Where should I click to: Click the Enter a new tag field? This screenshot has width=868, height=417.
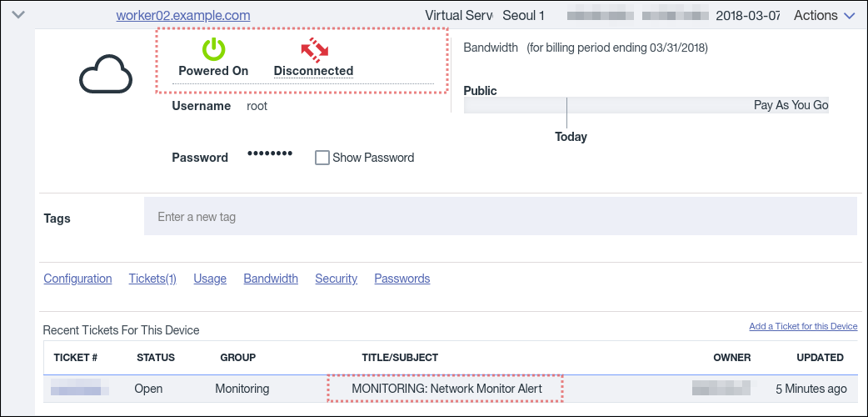point(500,217)
